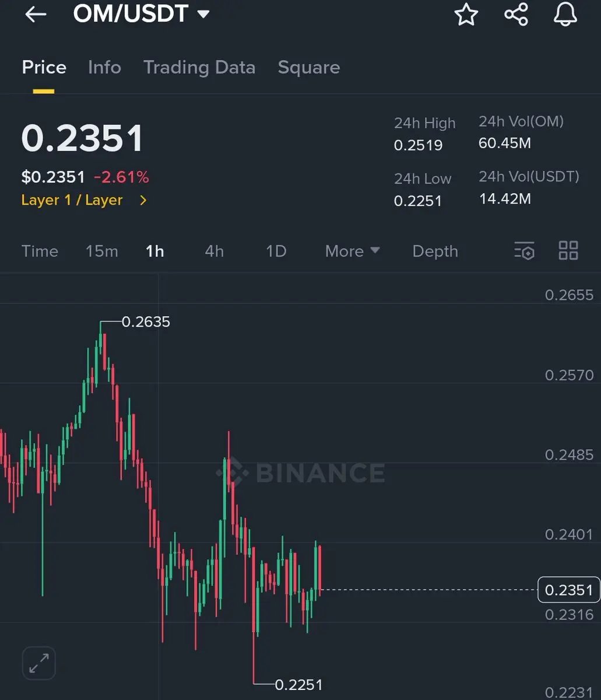
Task: Set a price alert with bell icon
Action: pyautogui.click(x=565, y=14)
